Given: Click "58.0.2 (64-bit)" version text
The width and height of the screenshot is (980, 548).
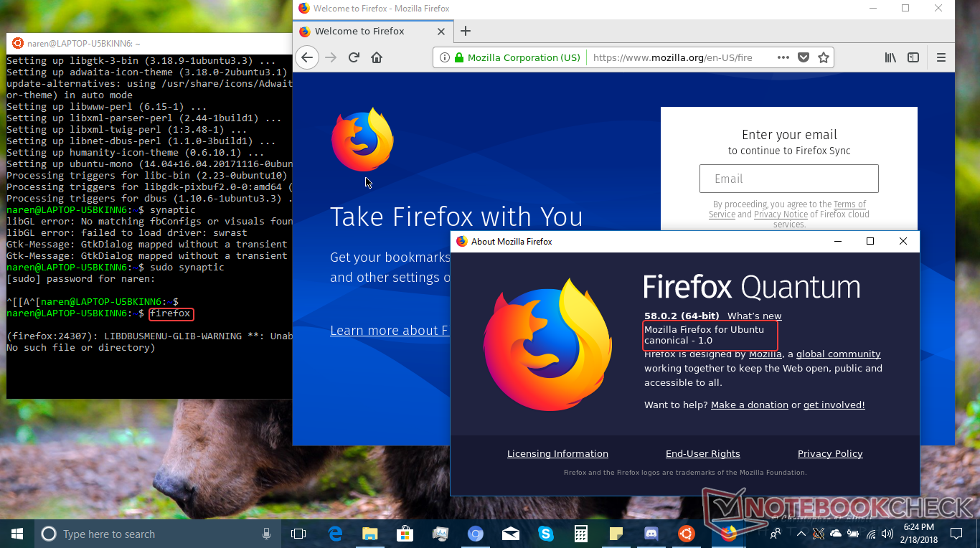Looking at the screenshot, I should (x=682, y=316).
